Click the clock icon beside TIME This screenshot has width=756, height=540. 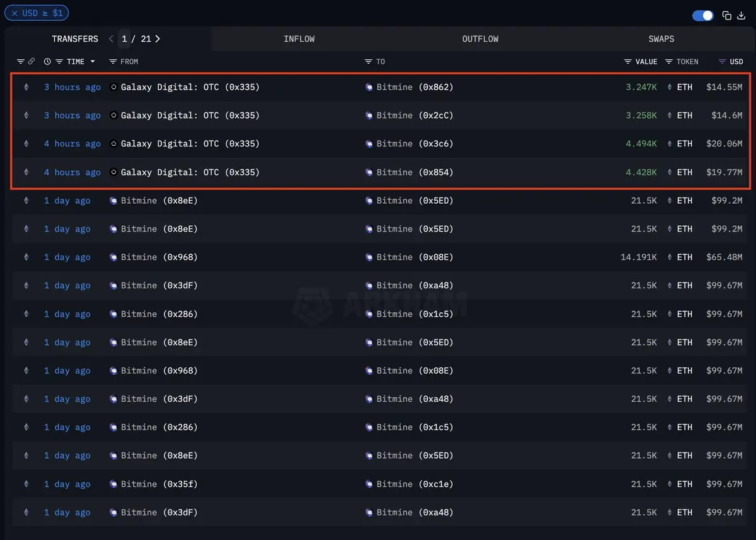coord(47,61)
